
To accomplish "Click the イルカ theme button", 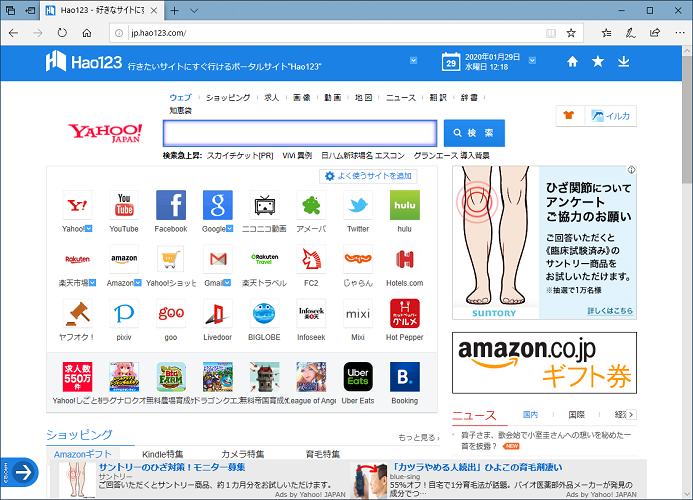I will 611,116.
